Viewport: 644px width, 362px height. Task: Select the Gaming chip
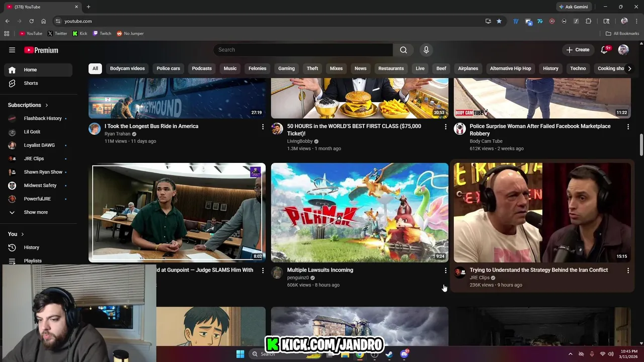286,68
